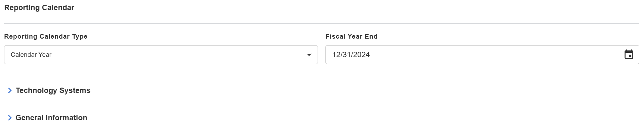Show the date picker for fiscal year end
This screenshot has height=135, width=644.
pos(629,55)
